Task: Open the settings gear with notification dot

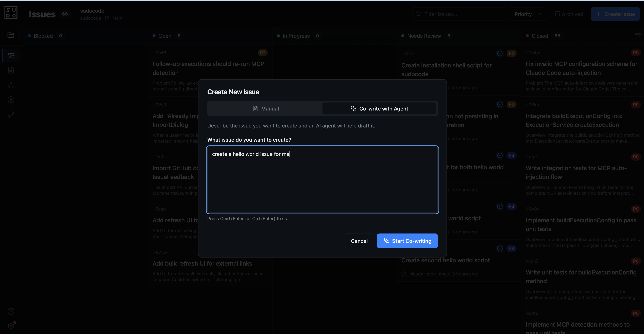Action: point(11,326)
